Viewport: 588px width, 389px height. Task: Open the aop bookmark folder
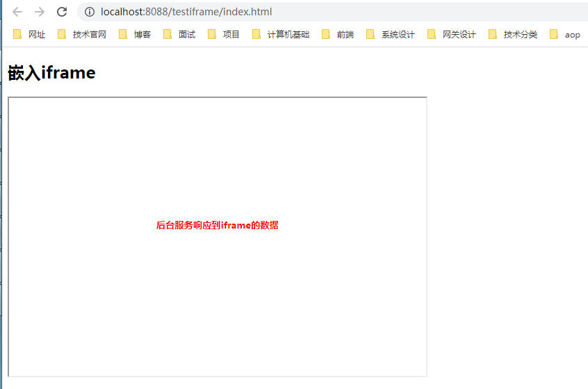coord(565,35)
